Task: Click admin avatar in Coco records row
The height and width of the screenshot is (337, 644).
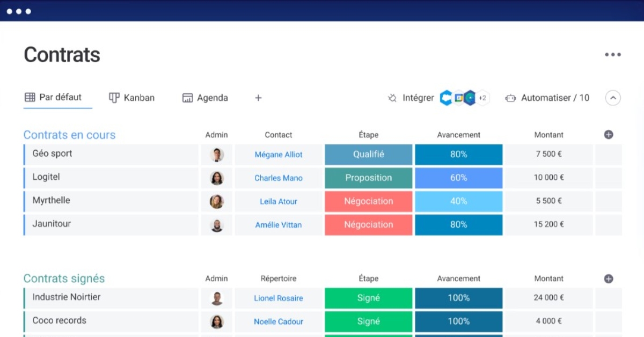Action: point(217,322)
